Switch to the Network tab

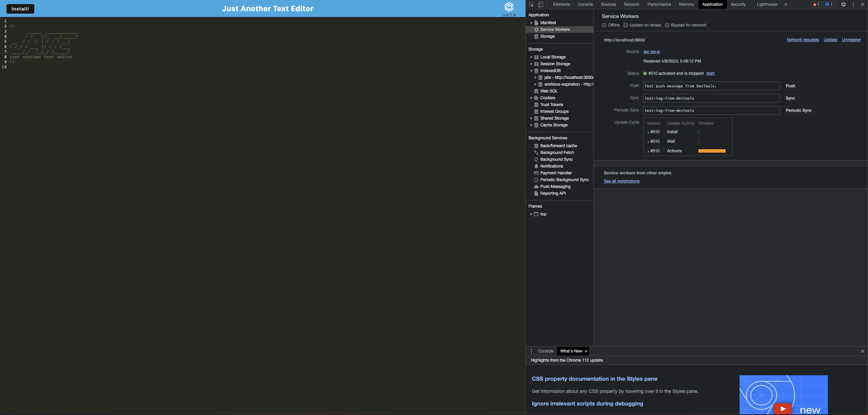click(631, 4)
